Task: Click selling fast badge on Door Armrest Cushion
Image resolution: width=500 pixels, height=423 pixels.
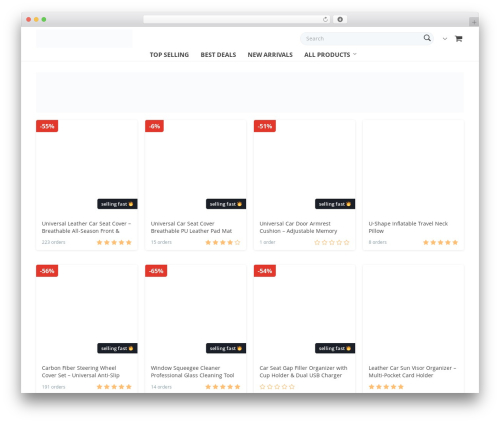Action: click(x=335, y=204)
